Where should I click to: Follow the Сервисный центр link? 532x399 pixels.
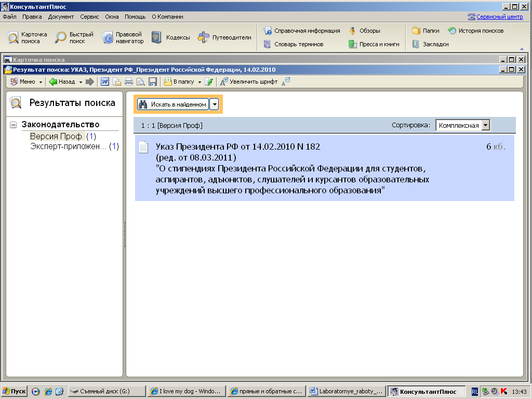(499, 17)
